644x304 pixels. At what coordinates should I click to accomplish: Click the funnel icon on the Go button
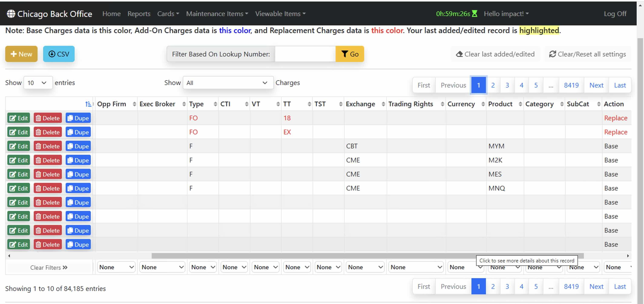(345, 54)
